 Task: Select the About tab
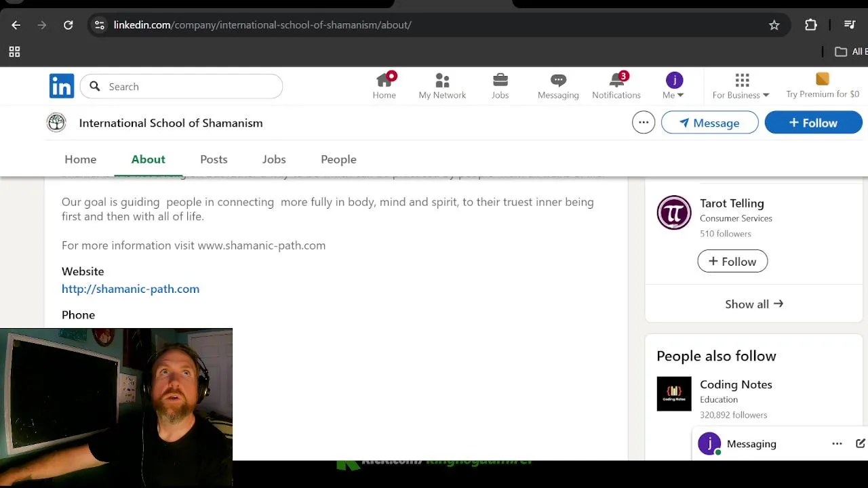[149, 159]
